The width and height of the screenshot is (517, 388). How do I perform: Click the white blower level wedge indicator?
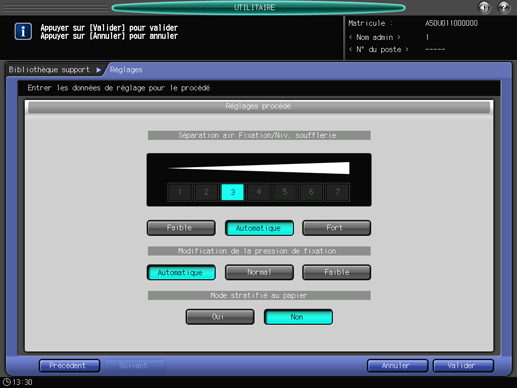(259, 168)
